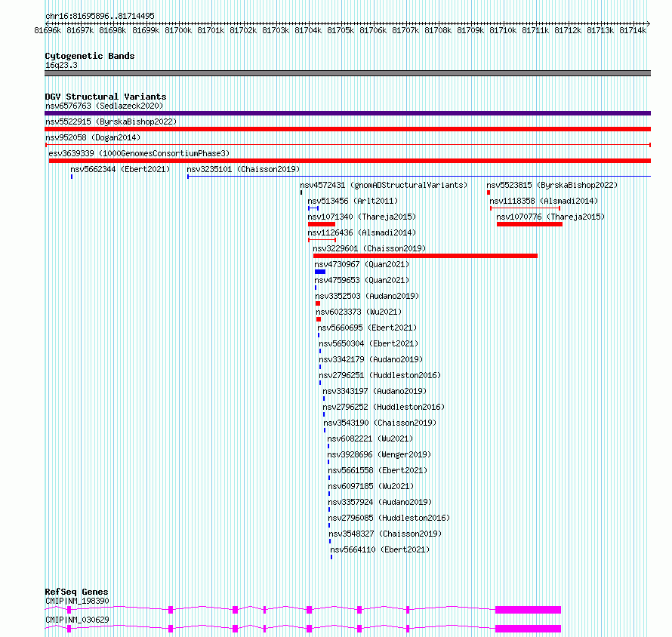Click nsv2796252 (Huddleston2016) label

384,407
